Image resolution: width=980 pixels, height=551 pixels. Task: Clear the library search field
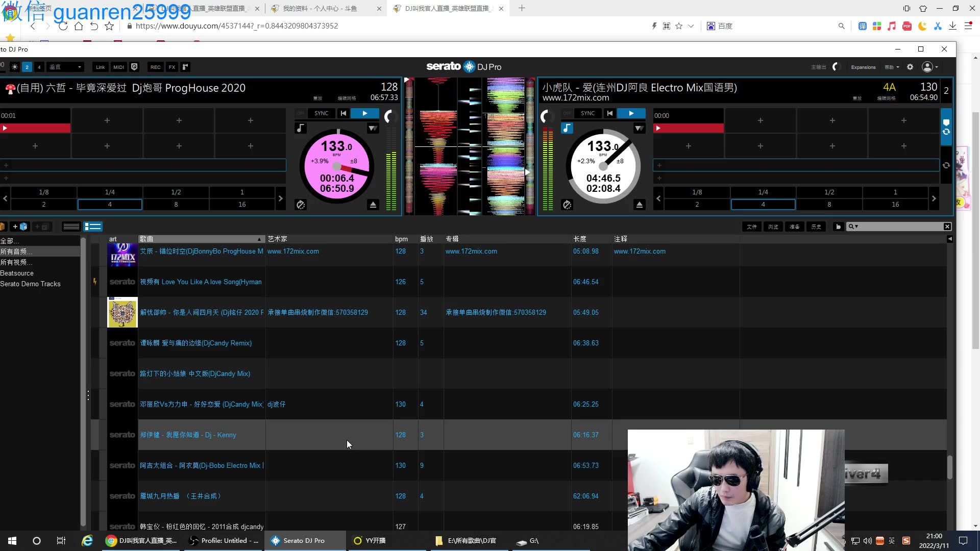(x=947, y=227)
